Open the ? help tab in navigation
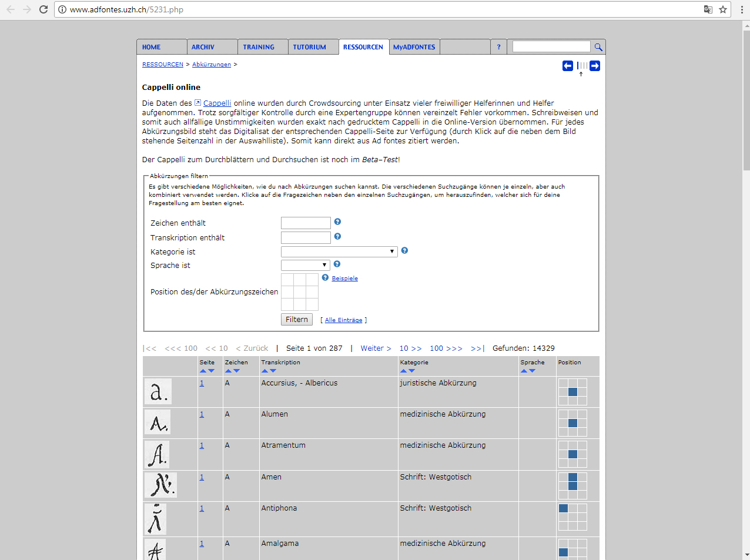The width and height of the screenshot is (750, 560). point(498,47)
